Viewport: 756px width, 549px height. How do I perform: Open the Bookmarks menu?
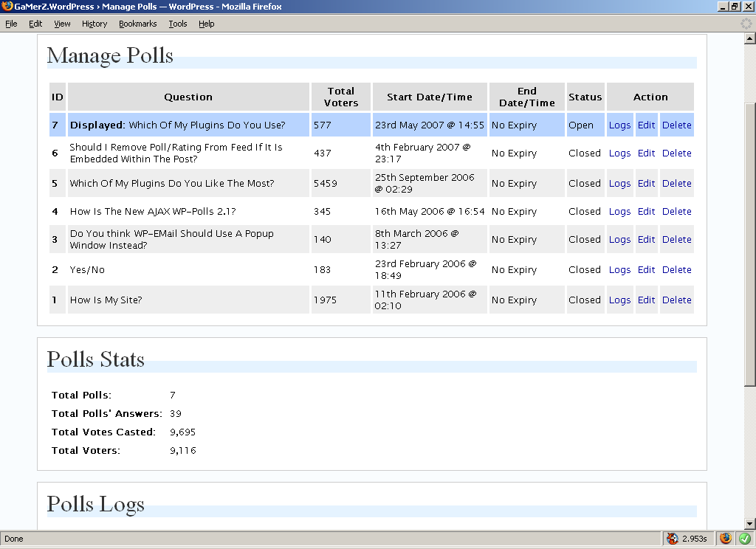click(137, 24)
